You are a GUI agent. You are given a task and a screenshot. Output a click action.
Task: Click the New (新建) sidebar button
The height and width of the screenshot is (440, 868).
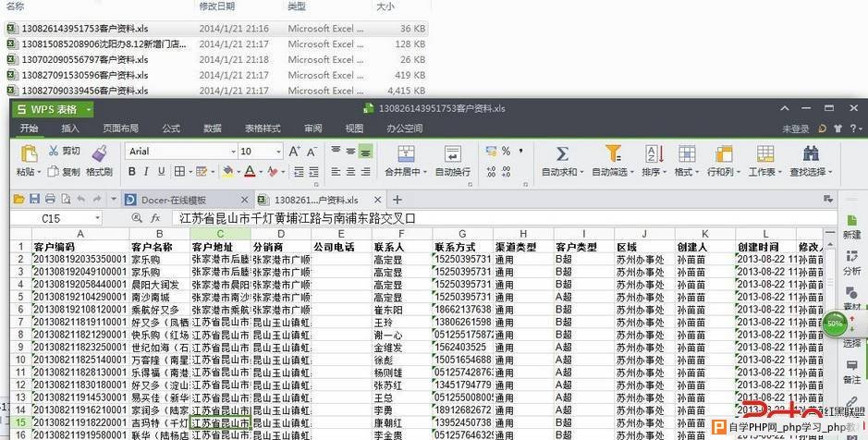[x=851, y=226]
